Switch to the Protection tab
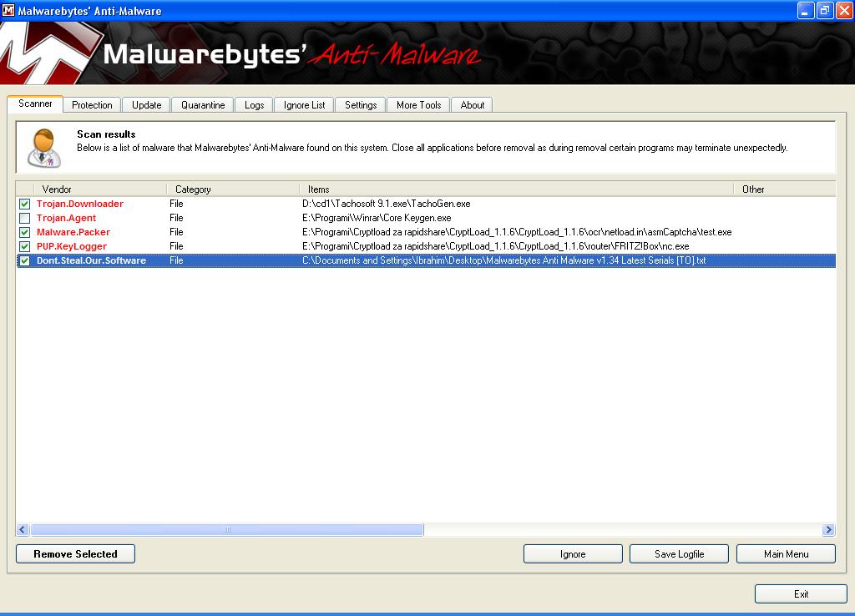 [92, 105]
